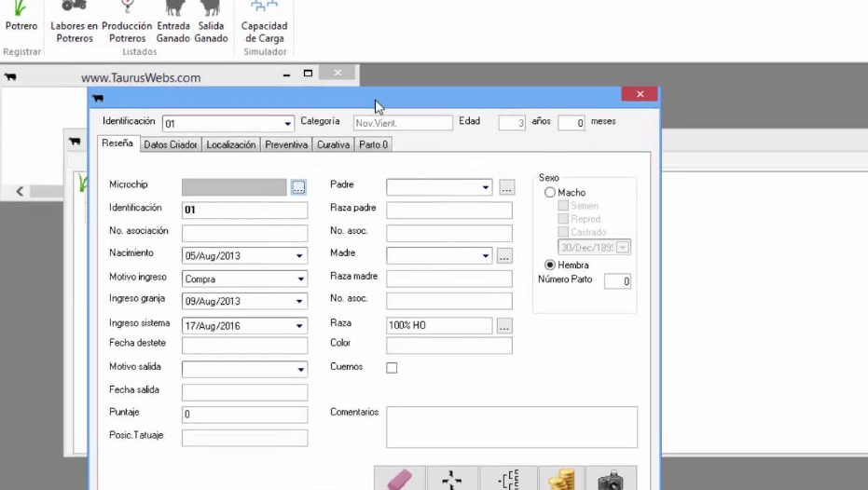Open the Preventiva tab
868x490 pixels.
pos(286,145)
